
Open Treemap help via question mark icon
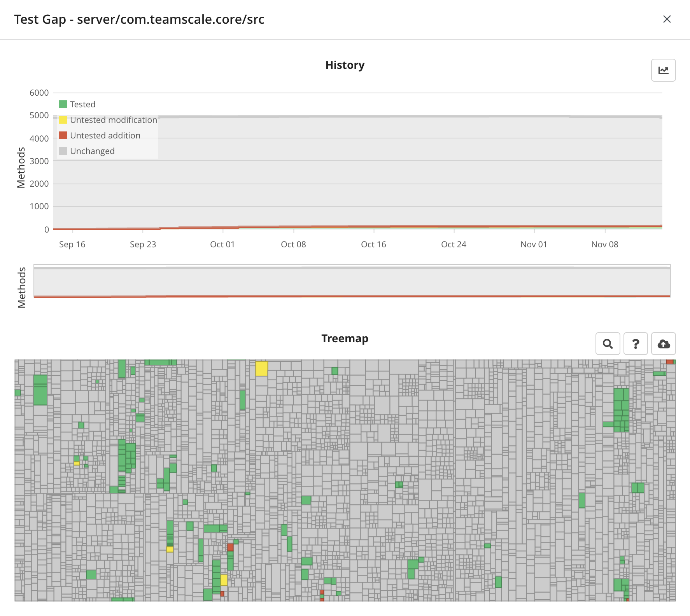pos(636,344)
